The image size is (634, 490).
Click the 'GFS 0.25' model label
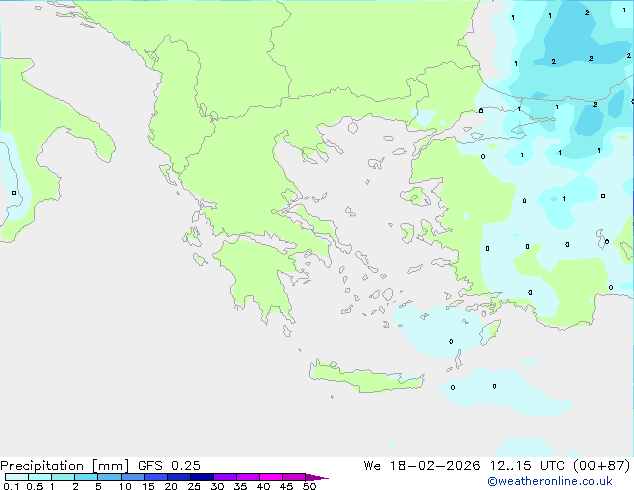pos(169,466)
